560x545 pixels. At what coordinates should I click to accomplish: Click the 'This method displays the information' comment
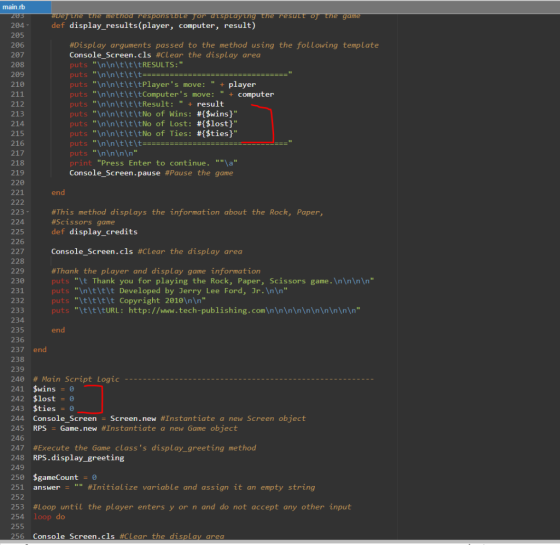tap(187, 212)
